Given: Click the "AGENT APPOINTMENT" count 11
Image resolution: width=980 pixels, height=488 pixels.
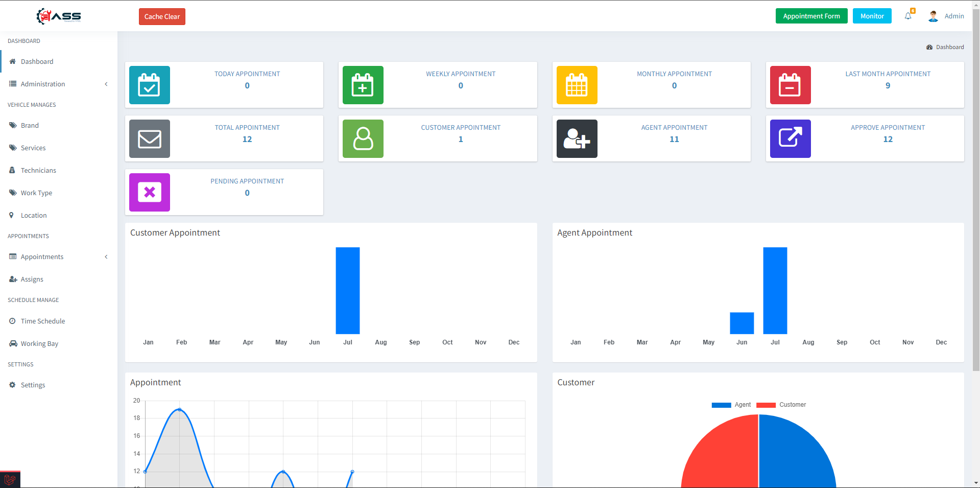Looking at the screenshot, I should (x=674, y=139).
